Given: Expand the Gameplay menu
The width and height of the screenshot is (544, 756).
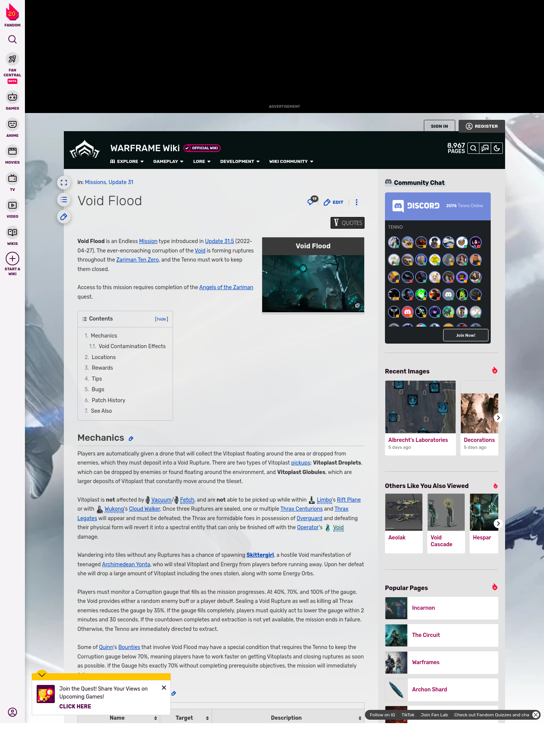Looking at the screenshot, I should click(x=168, y=161).
